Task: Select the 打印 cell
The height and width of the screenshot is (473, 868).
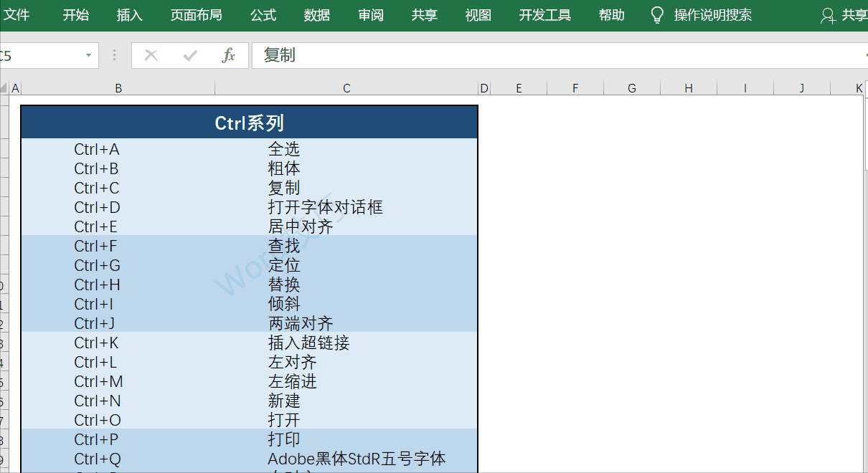Action: pos(346,439)
